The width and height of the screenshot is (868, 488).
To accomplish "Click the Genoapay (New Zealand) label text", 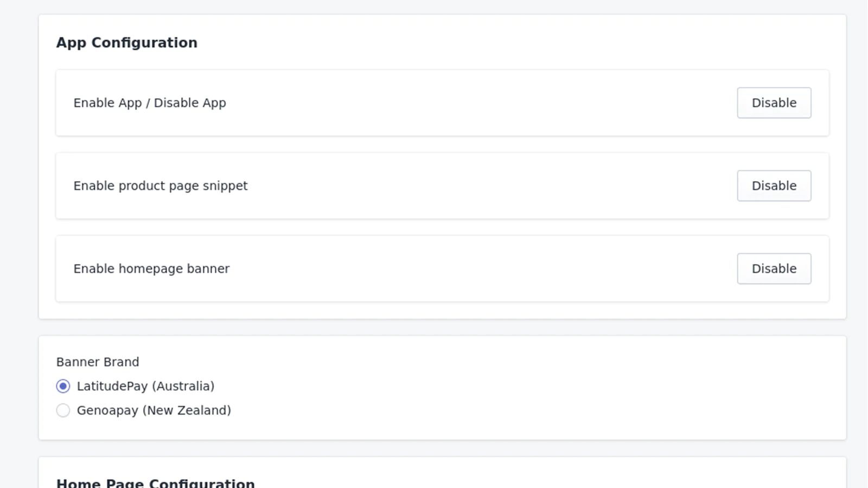I will pos(154,410).
